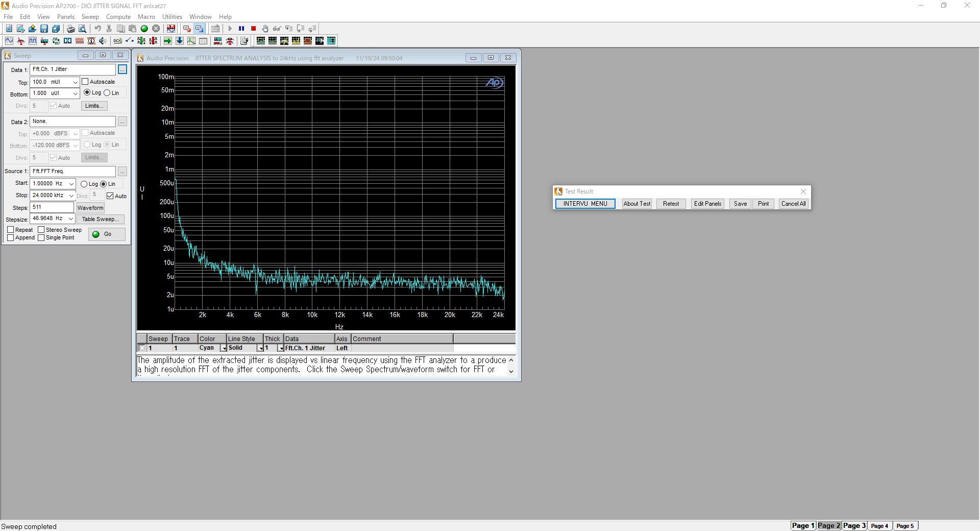The width and height of the screenshot is (980, 531).
Task: Click the Table Sweep... button
Action: [x=101, y=219]
